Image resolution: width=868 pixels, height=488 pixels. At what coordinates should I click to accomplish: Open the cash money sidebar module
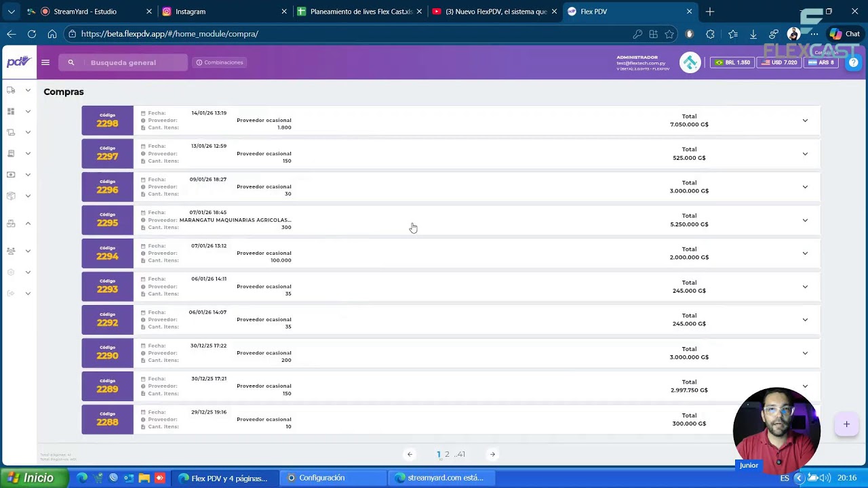11,175
